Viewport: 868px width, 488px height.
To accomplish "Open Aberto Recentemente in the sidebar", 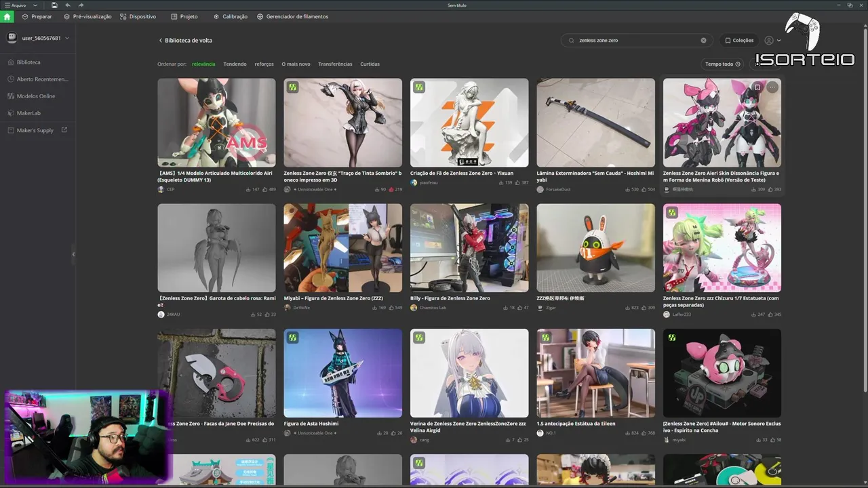I will 38,79.
